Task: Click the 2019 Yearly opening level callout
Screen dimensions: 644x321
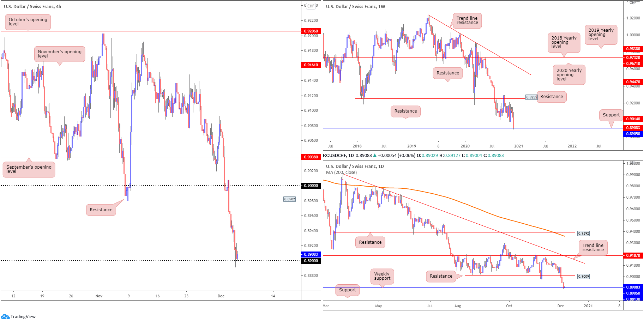Action: [601, 35]
